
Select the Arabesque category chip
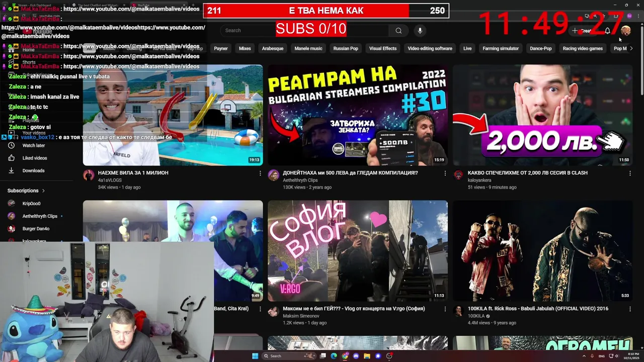pos(273,48)
